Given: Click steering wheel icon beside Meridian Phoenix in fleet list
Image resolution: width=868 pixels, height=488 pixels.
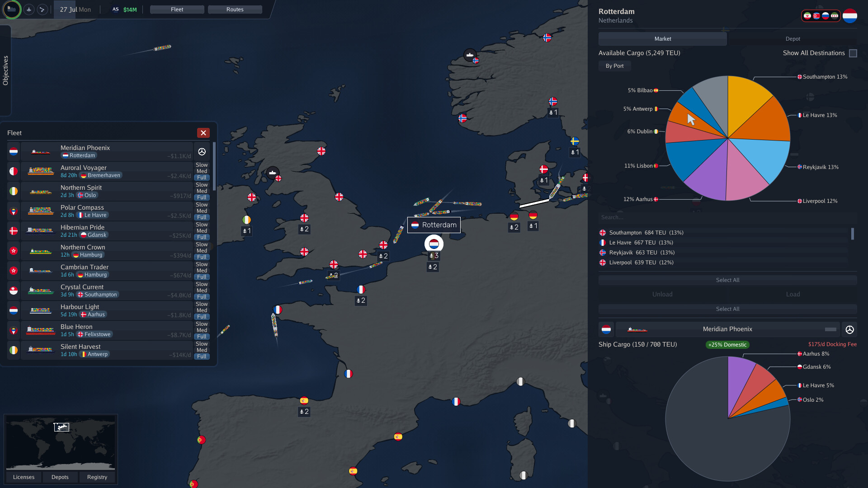Looking at the screenshot, I should [202, 152].
